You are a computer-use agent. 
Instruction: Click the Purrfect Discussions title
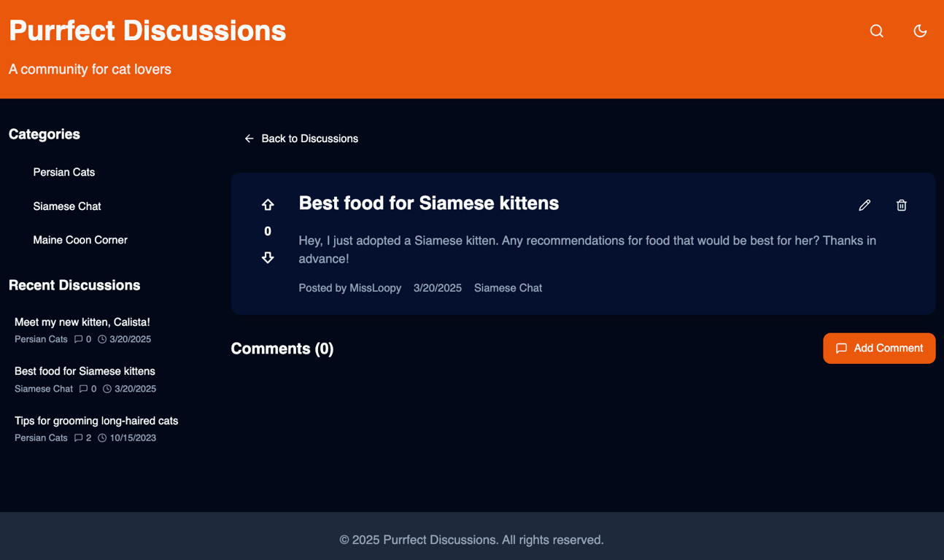point(147,31)
